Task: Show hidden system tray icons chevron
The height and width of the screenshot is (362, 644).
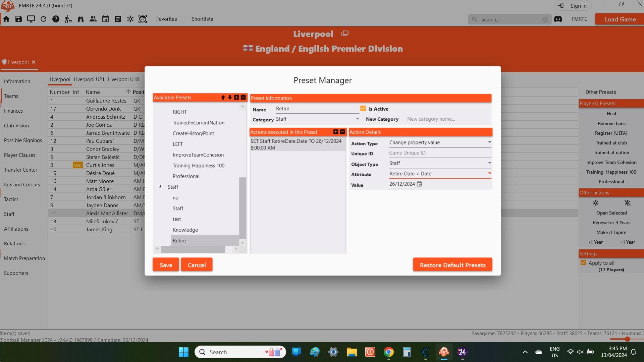Action: [x=525, y=352]
